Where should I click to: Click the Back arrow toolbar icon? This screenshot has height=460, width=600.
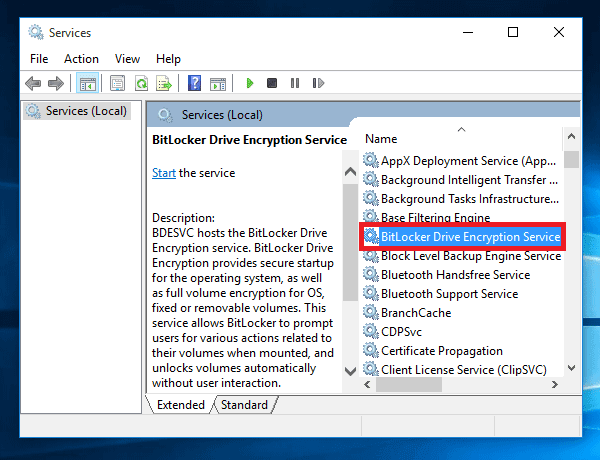pyautogui.click(x=33, y=83)
